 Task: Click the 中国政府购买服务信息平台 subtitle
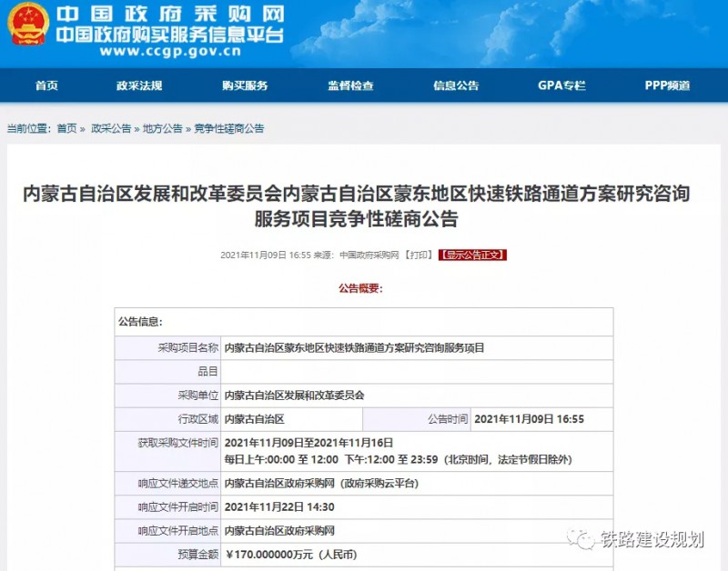(x=170, y=35)
